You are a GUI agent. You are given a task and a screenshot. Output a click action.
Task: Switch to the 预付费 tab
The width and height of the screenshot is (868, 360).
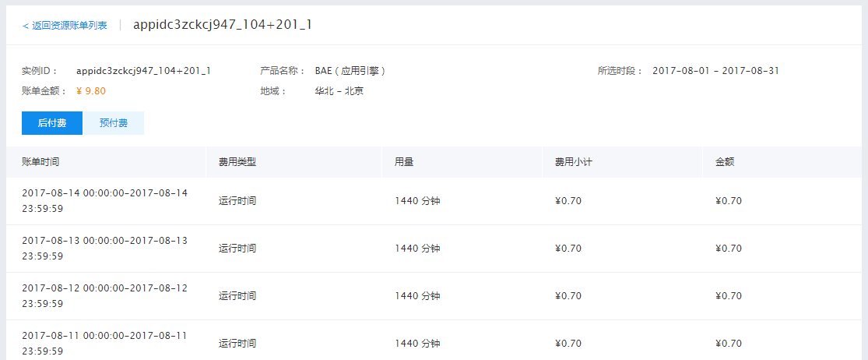(114, 123)
